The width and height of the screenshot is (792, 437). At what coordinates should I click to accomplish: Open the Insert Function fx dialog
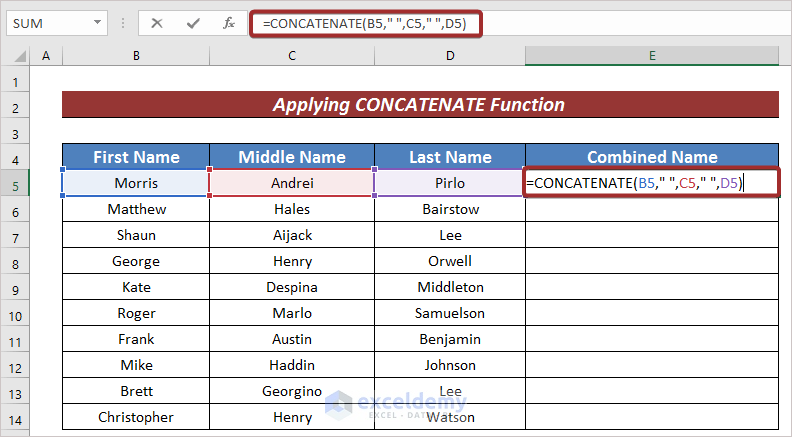pyautogui.click(x=229, y=23)
